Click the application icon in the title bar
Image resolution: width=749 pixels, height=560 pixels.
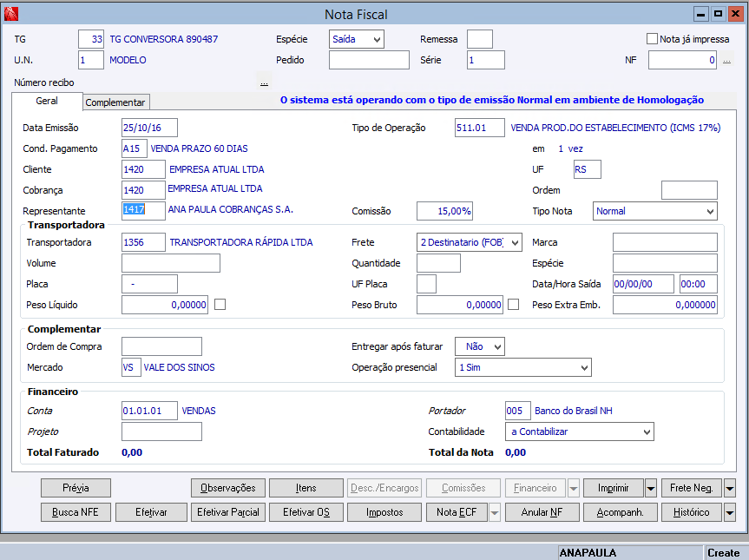pos(11,14)
